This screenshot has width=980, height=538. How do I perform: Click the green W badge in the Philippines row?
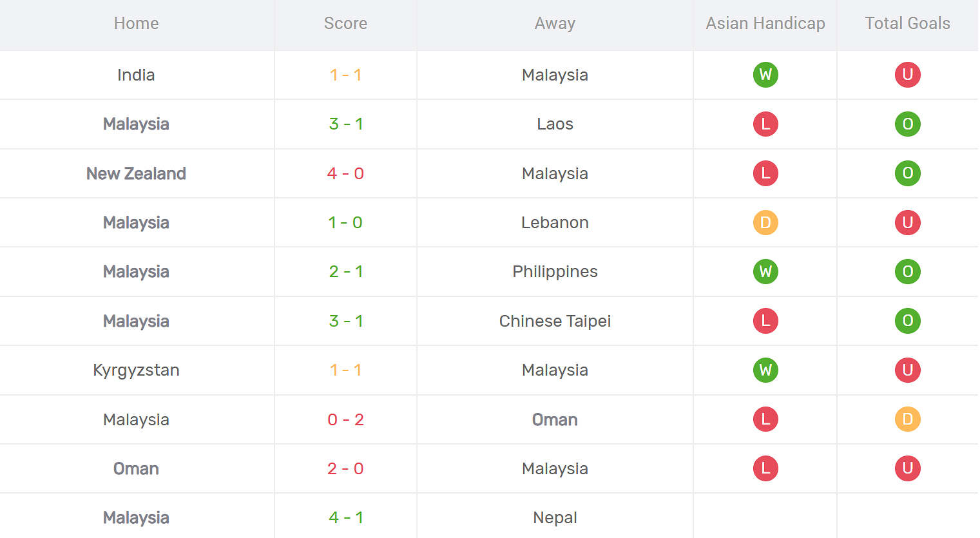tap(765, 271)
